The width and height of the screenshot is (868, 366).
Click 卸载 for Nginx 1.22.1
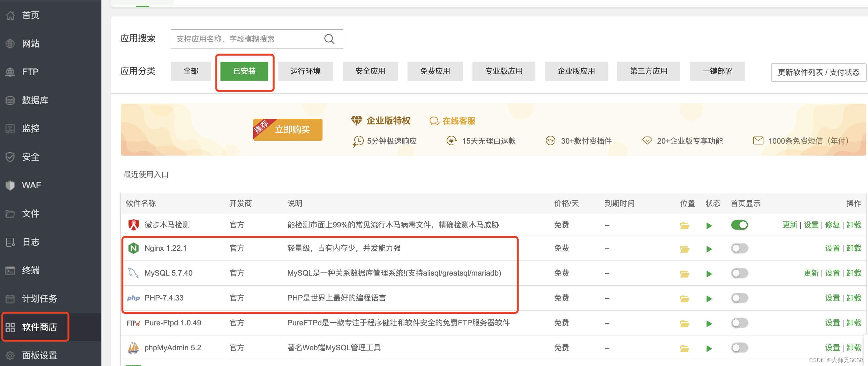tap(854, 248)
